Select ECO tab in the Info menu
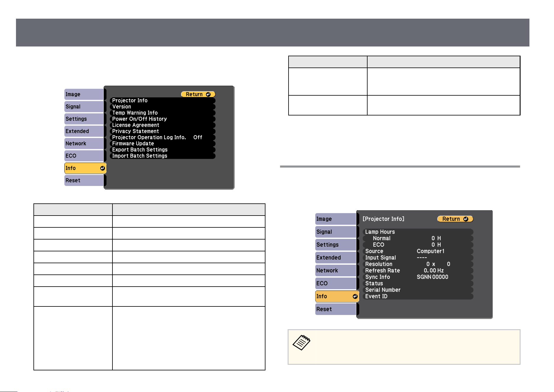 click(84, 156)
